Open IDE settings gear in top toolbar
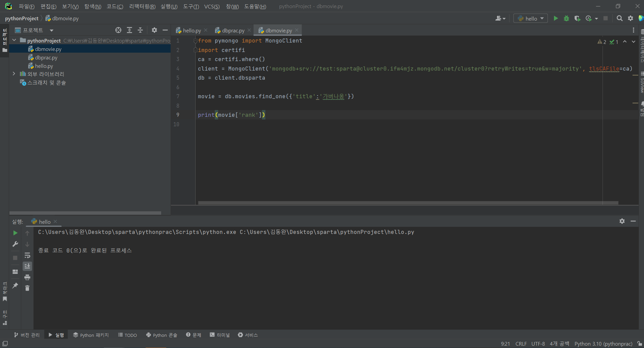This screenshot has width=644, height=348. (x=631, y=18)
